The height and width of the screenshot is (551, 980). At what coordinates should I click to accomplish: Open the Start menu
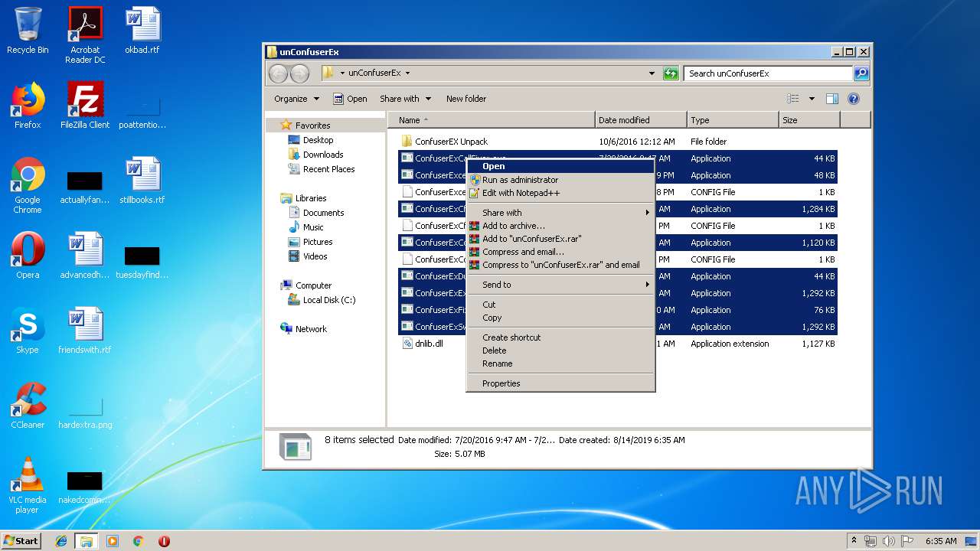point(21,541)
